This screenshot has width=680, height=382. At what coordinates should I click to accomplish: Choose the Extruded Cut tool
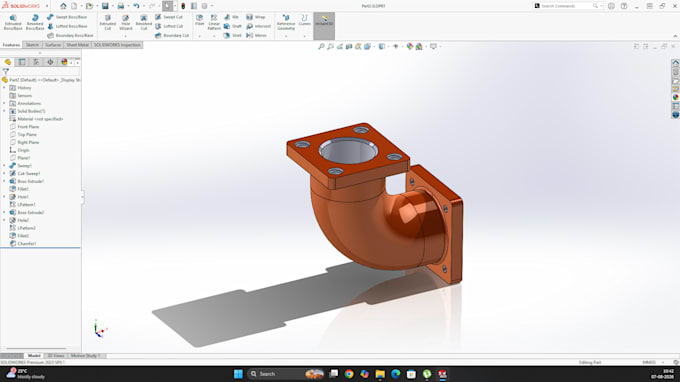pyautogui.click(x=108, y=22)
